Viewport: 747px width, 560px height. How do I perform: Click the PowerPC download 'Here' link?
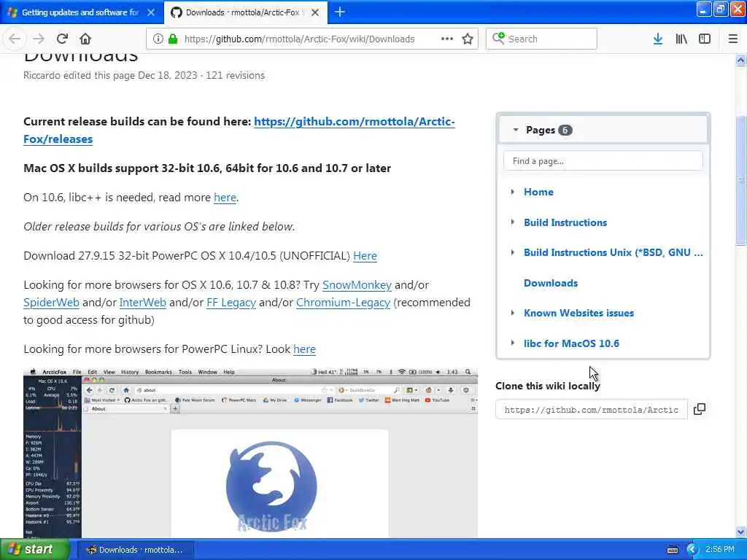[x=365, y=256]
